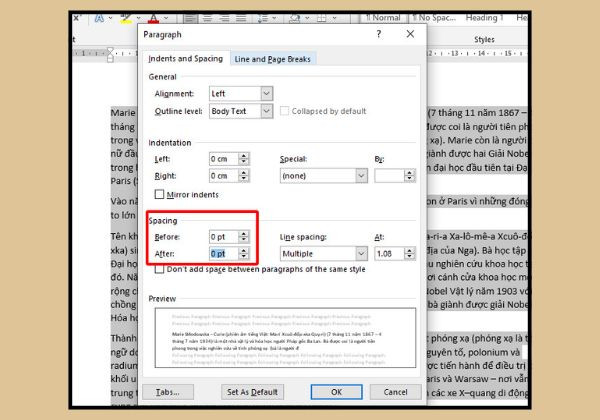The image size is (600, 420).
Task: Expand shading color dropdown arrow
Action: (307, 18)
